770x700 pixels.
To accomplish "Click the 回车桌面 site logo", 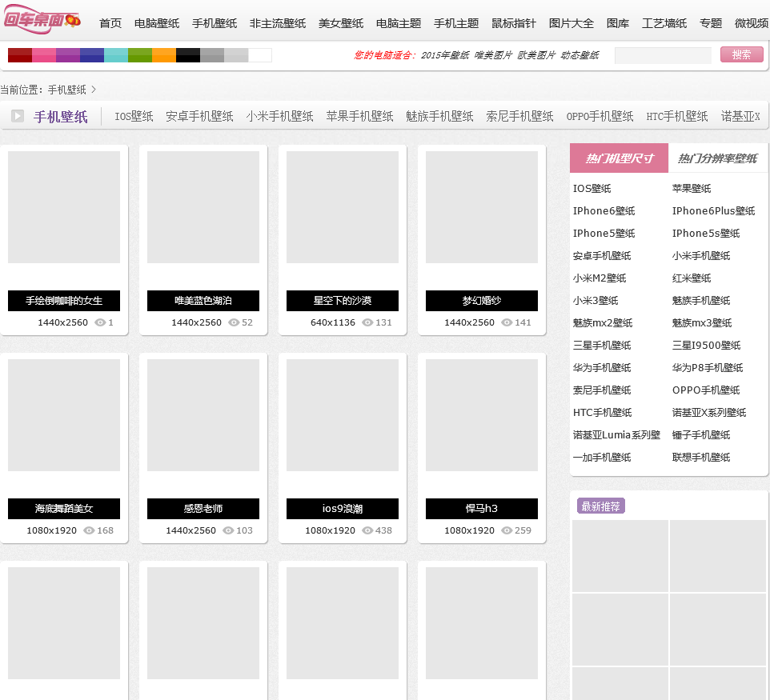I will point(42,20).
